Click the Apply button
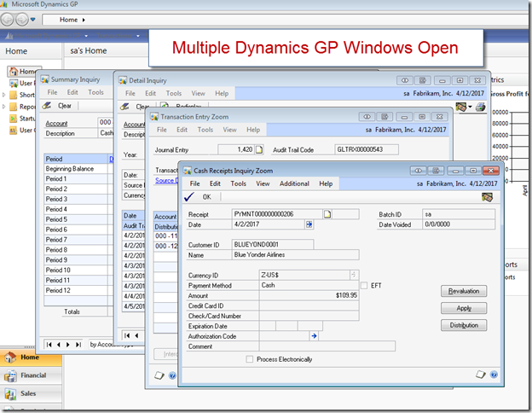The image size is (532, 413). (464, 308)
